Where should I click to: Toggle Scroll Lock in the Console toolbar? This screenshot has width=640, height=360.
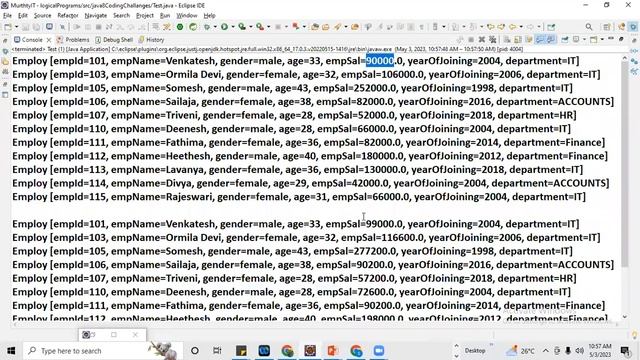[x=518, y=40]
